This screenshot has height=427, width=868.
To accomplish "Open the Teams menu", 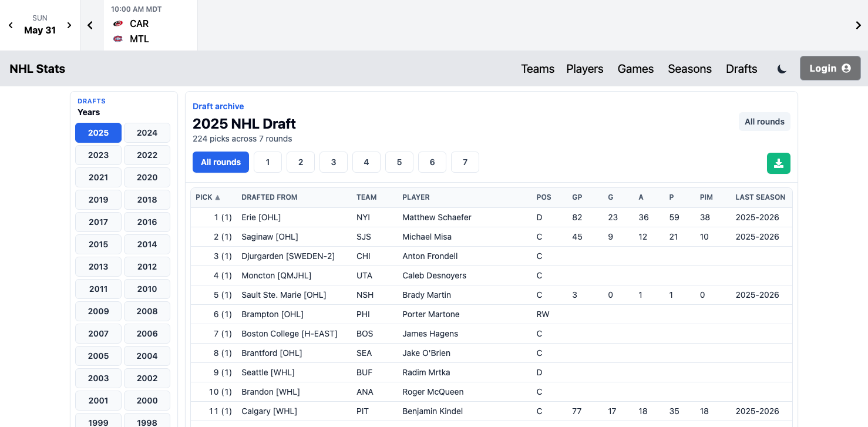I will pyautogui.click(x=537, y=69).
